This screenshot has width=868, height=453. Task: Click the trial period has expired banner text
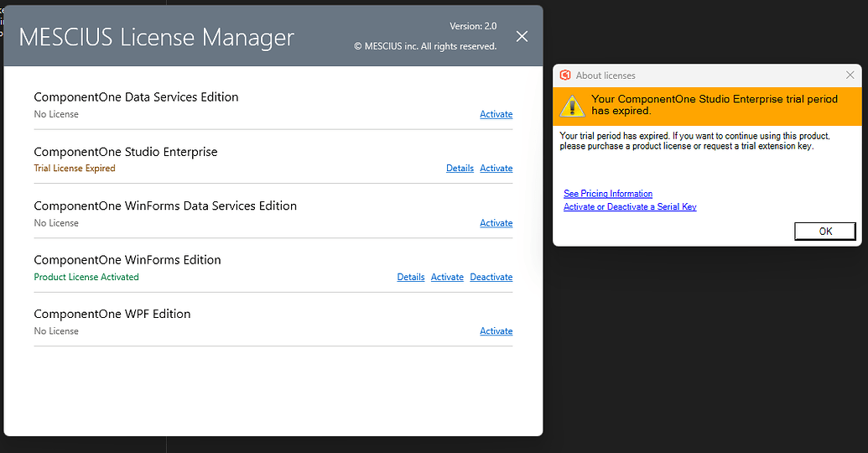pos(715,105)
